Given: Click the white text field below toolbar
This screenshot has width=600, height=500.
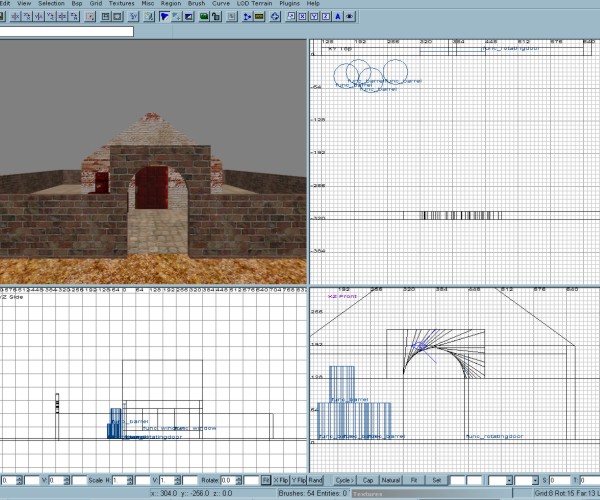Looking at the screenshot, I should pos(67,31).
